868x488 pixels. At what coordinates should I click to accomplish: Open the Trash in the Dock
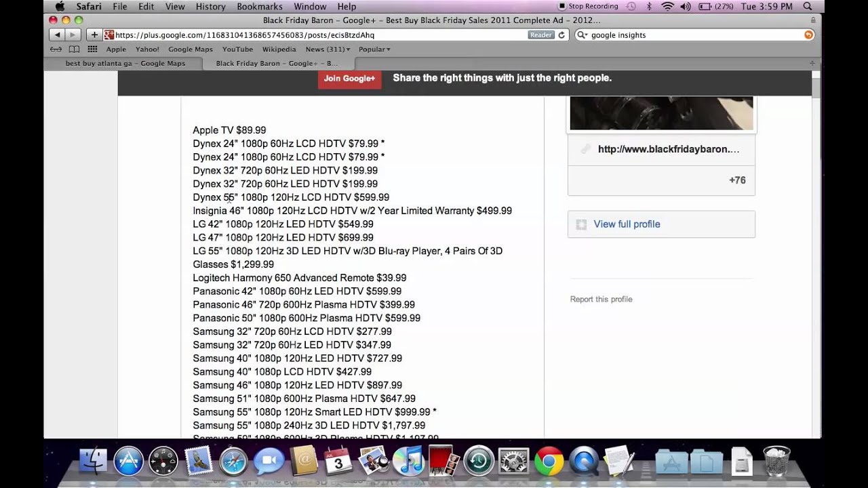[x=776, y=462]
